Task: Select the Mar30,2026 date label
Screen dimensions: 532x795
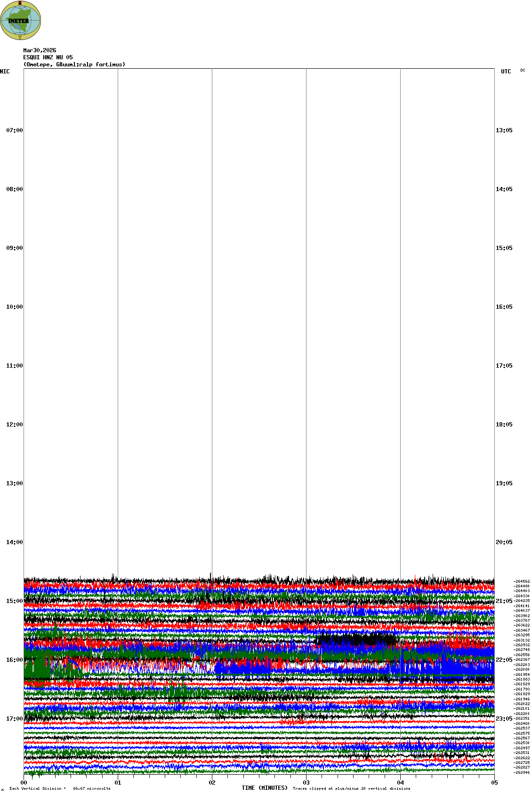Action: click(40, 50)
